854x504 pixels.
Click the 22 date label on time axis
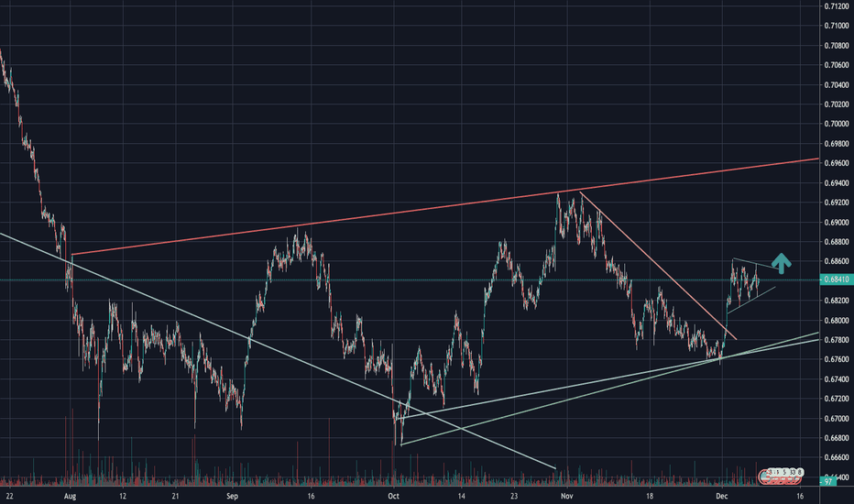point(8,496)
